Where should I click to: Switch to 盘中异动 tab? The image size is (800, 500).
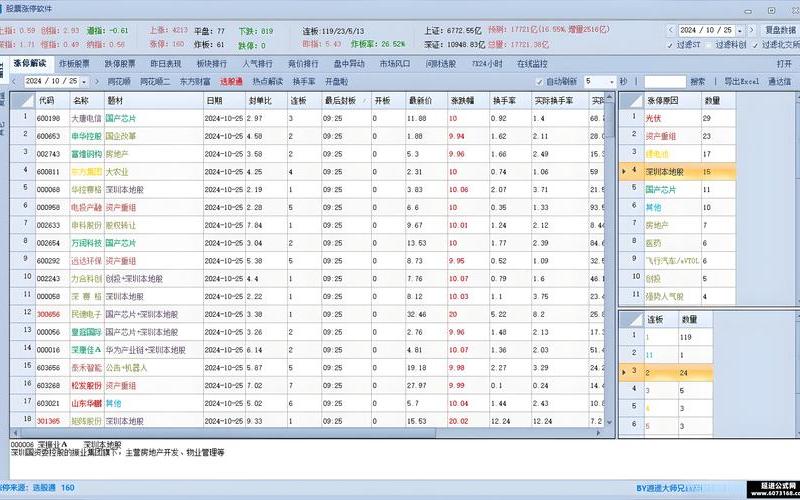(x=349, y=64)
